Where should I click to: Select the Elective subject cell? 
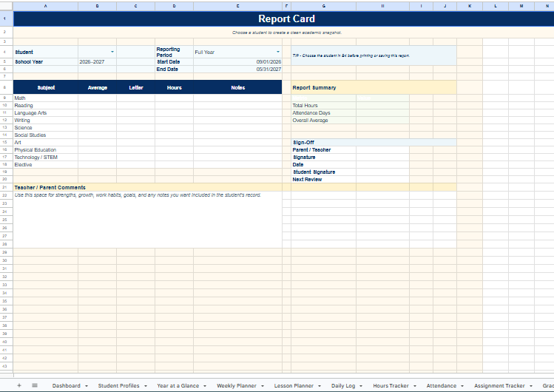click(x=46, y=165)
